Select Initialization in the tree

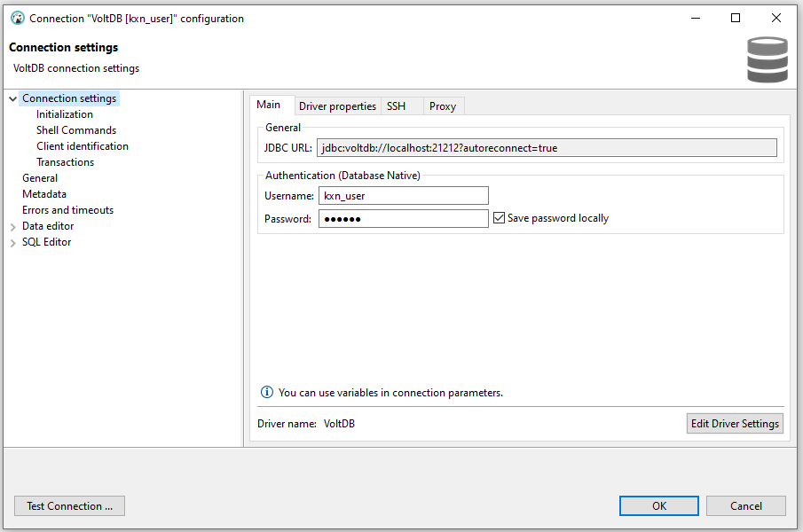click(65, 114)
